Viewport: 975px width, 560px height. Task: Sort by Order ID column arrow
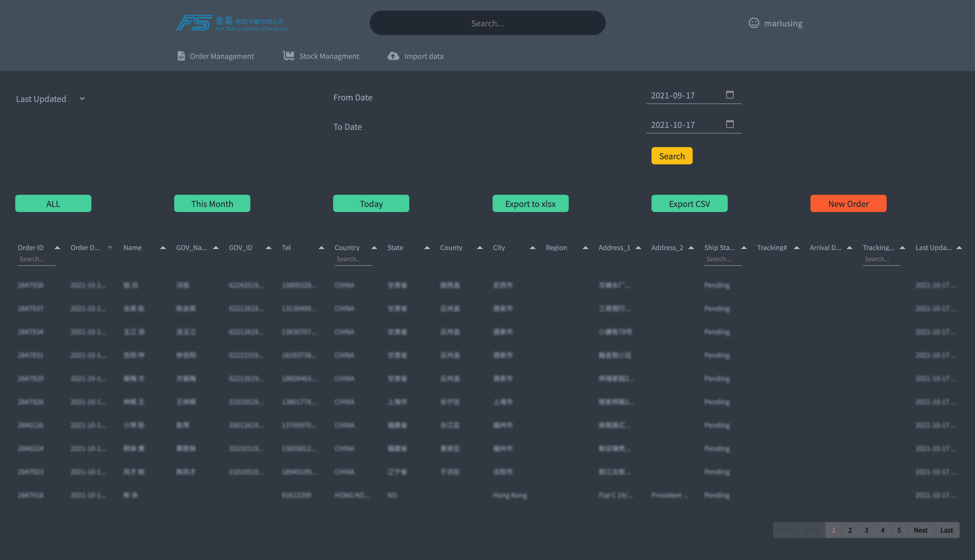[x=57, y=248]
